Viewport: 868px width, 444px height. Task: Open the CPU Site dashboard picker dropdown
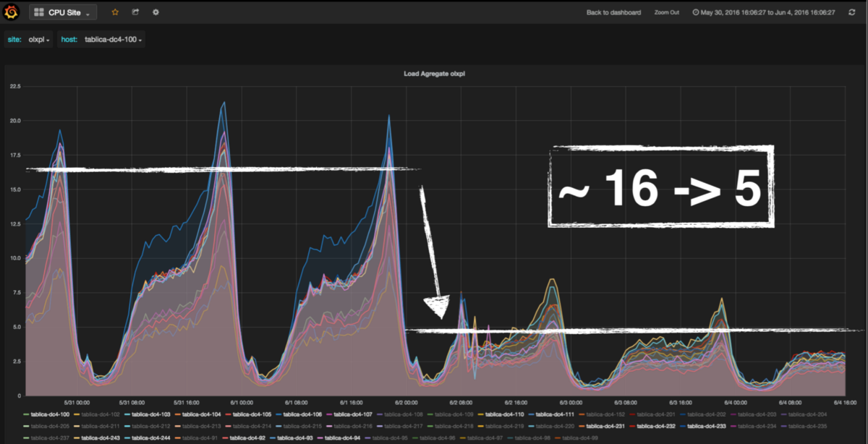click(x=63, y=12)
